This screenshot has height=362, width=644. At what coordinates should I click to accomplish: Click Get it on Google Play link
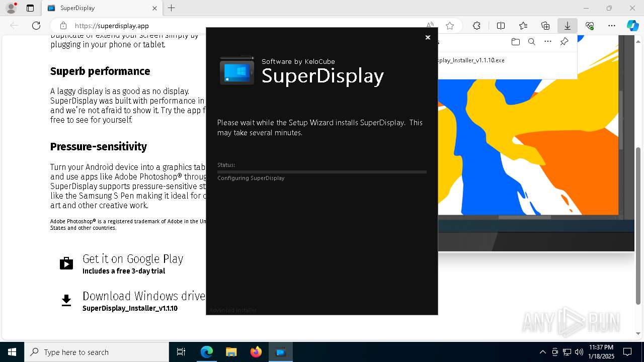(133, 259)
